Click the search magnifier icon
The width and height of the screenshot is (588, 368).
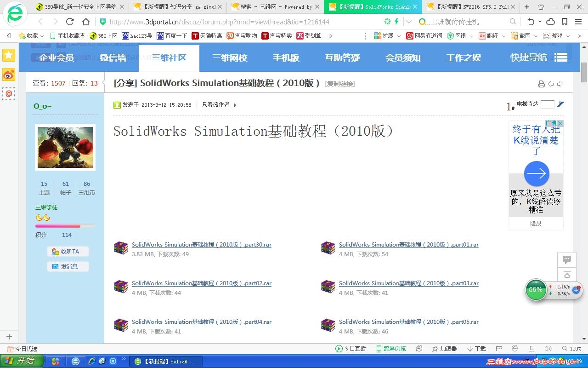[x=513, y=22]
